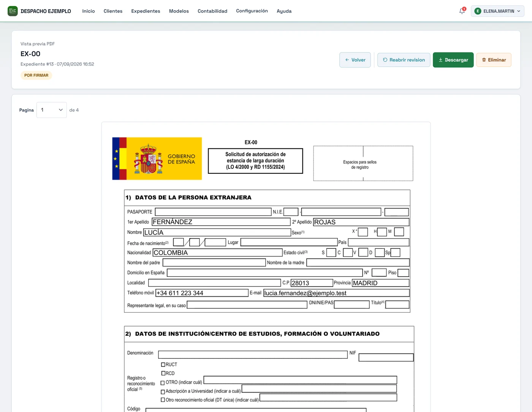Open the Pagina page selector dropdown
This screenshot has height=412, width=532.
click(x=52, y=110)
